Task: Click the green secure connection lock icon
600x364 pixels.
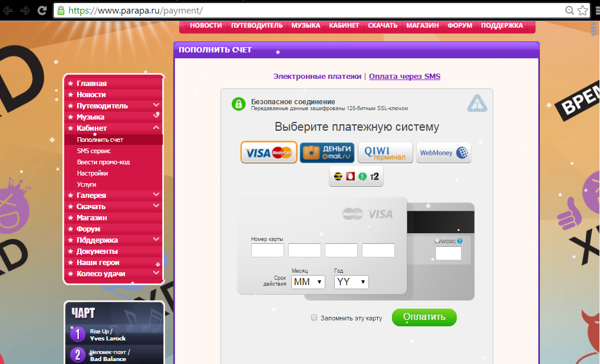Action: 238,104
